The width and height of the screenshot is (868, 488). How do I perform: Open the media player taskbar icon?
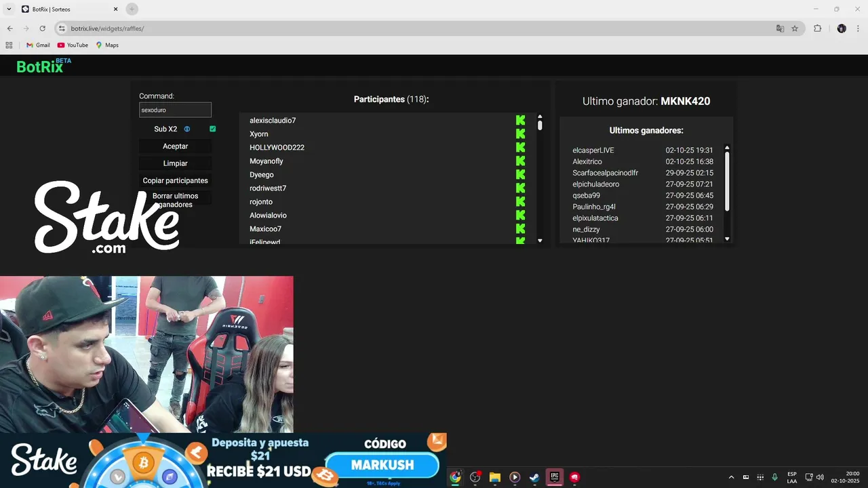point(515,477)
